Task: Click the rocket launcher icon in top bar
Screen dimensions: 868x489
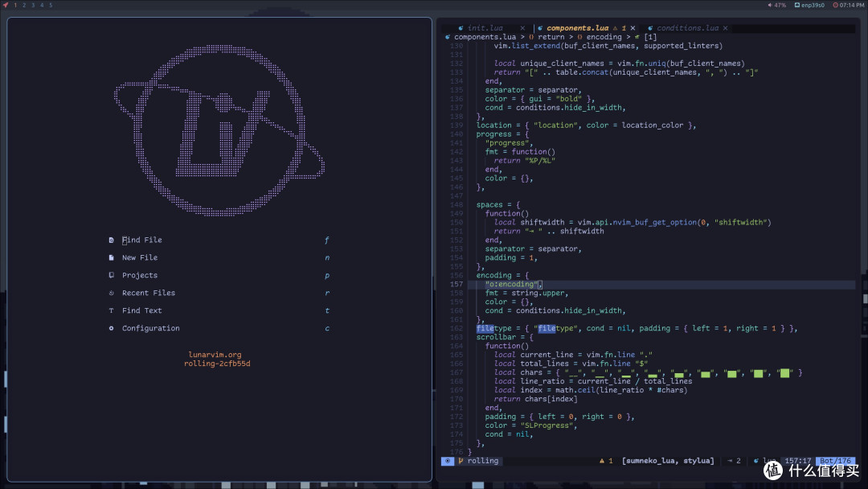Action: (6, 5)
